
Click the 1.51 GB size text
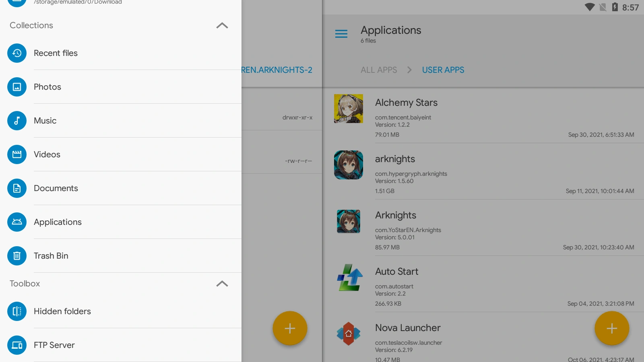click(385, 191)
